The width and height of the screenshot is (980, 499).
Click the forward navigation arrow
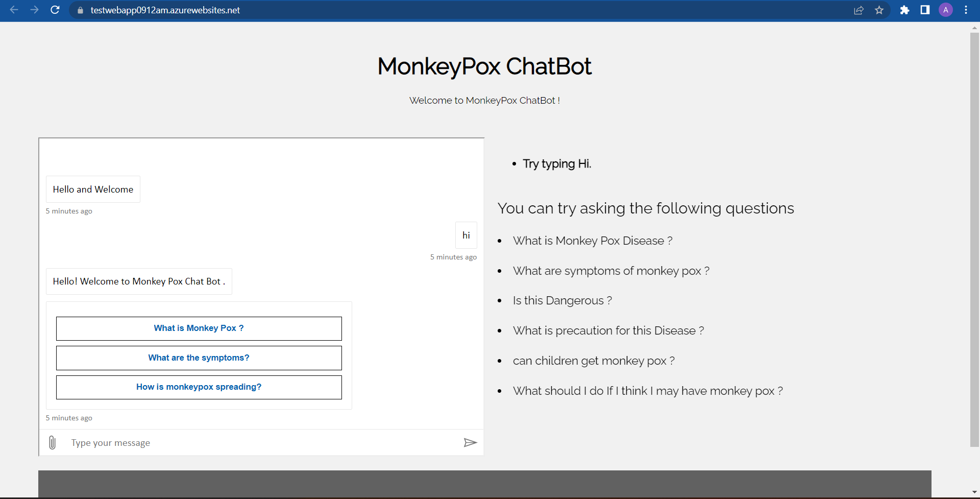point(34,10)
